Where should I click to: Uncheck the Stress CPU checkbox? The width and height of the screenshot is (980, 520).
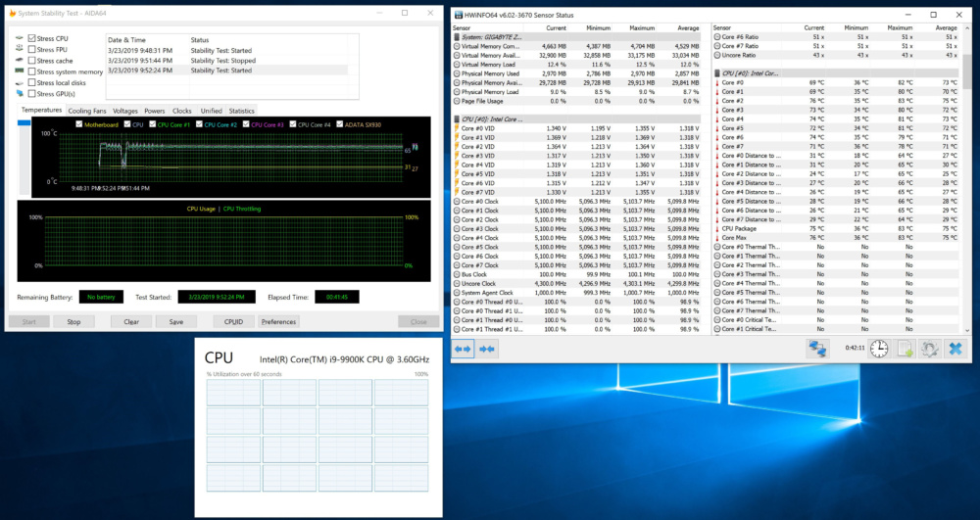click(x=32, y=39)
